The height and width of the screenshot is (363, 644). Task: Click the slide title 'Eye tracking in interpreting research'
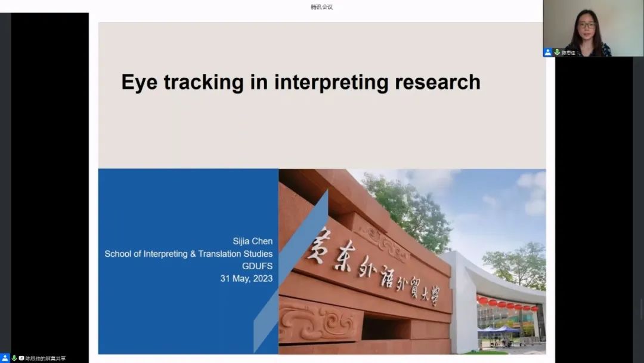(x=301, y=82)
